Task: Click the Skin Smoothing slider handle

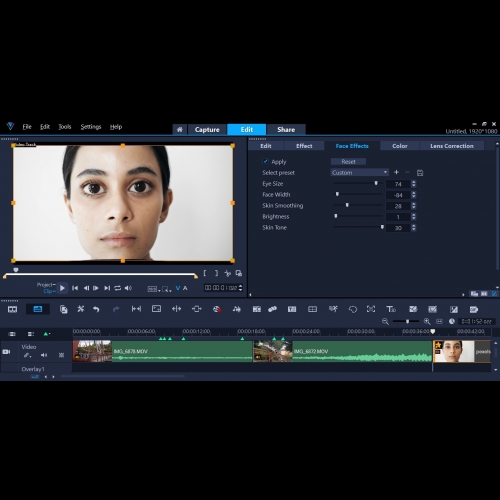Action: point(347,205)
